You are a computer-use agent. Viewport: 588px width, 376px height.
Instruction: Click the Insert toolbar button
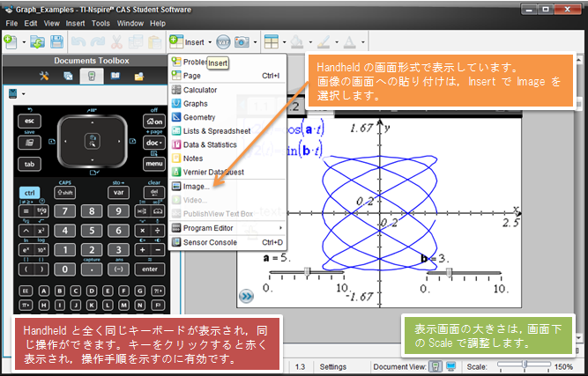point(190,42)
